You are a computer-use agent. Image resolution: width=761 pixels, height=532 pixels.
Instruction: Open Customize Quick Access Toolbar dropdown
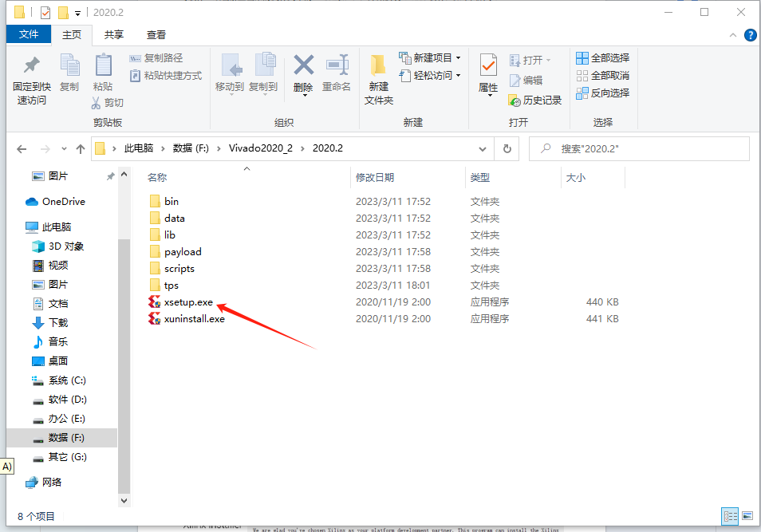pyautogui.click(x=77, y=13)
